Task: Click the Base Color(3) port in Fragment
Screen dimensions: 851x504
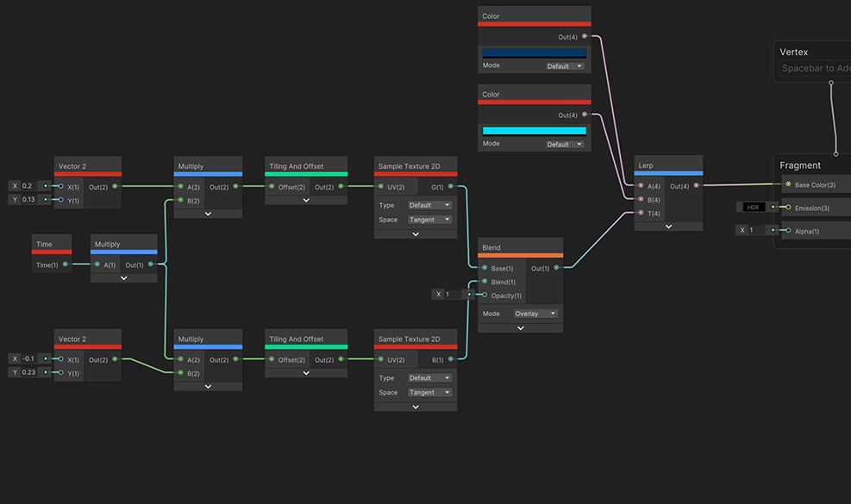Action: [x=788, y=184]
